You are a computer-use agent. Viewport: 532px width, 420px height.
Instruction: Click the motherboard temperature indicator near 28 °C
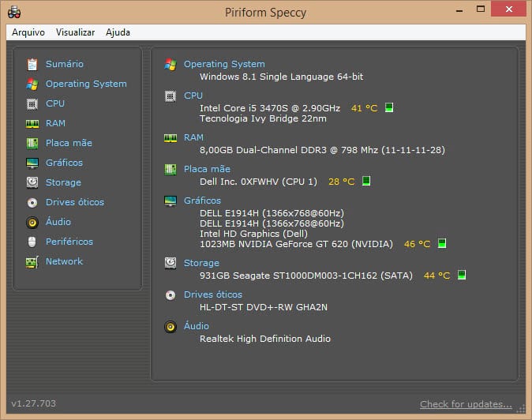[x=366, y=181]
